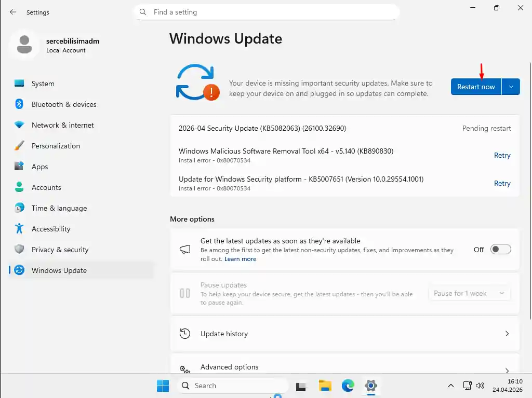Click the Accounts label in sidebar
This screenshot has width=532, height=398.
tap(46, 187)
